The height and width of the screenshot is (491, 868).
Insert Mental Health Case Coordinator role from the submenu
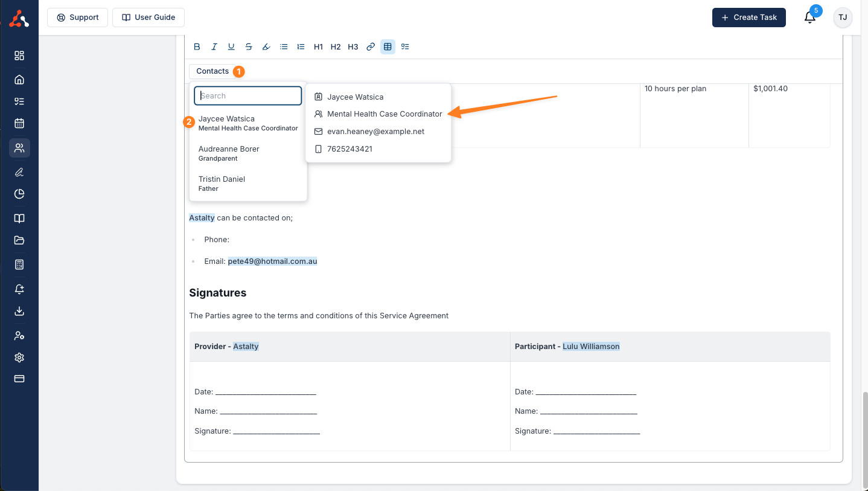[x=378, y=114]
